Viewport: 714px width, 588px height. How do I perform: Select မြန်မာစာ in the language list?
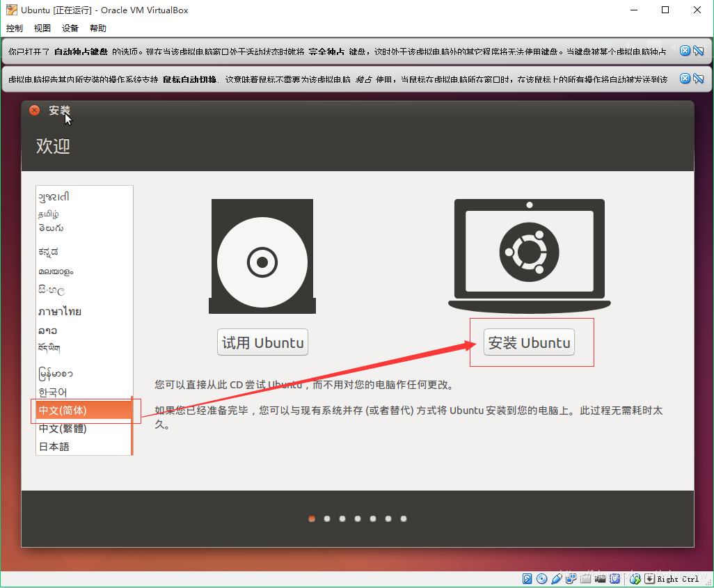point(84,374)
